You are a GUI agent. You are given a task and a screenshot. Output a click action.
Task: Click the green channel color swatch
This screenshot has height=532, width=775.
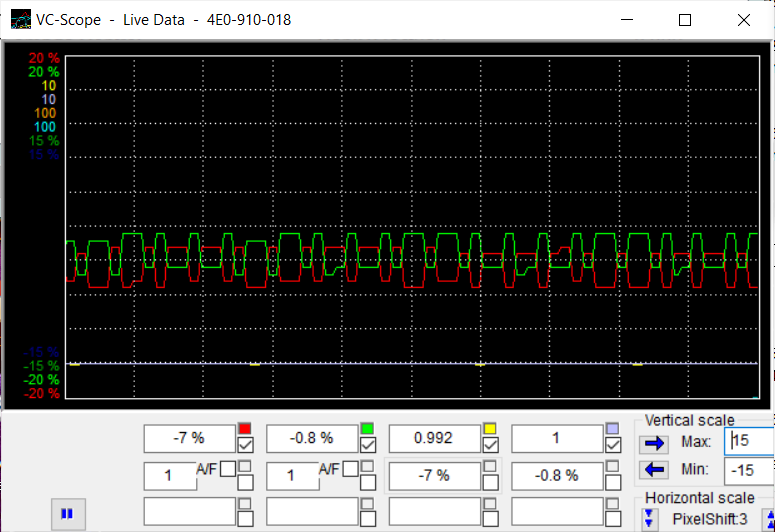[367, 429]
